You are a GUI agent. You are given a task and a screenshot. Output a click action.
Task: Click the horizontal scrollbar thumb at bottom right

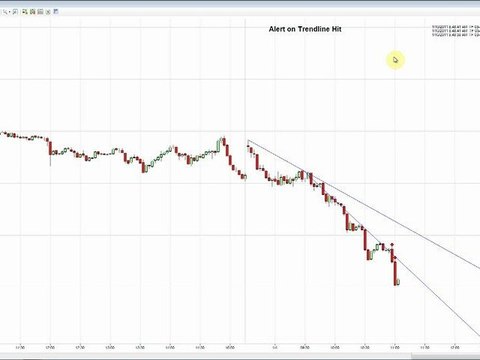445,356
